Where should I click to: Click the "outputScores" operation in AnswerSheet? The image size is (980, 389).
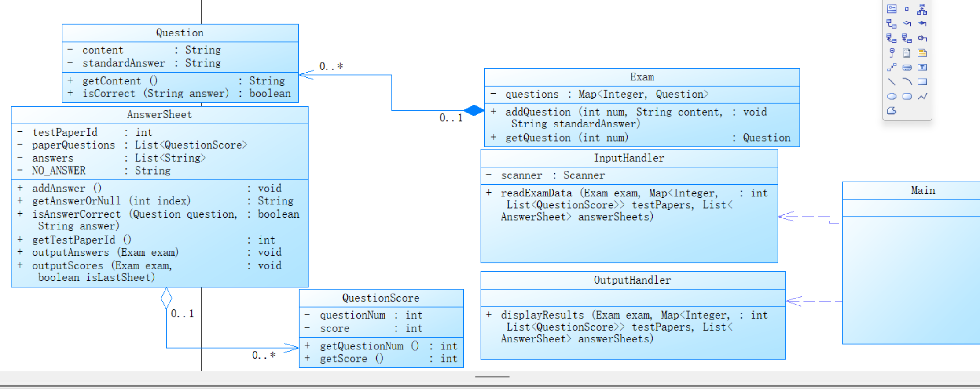click(x=149, y=272)
